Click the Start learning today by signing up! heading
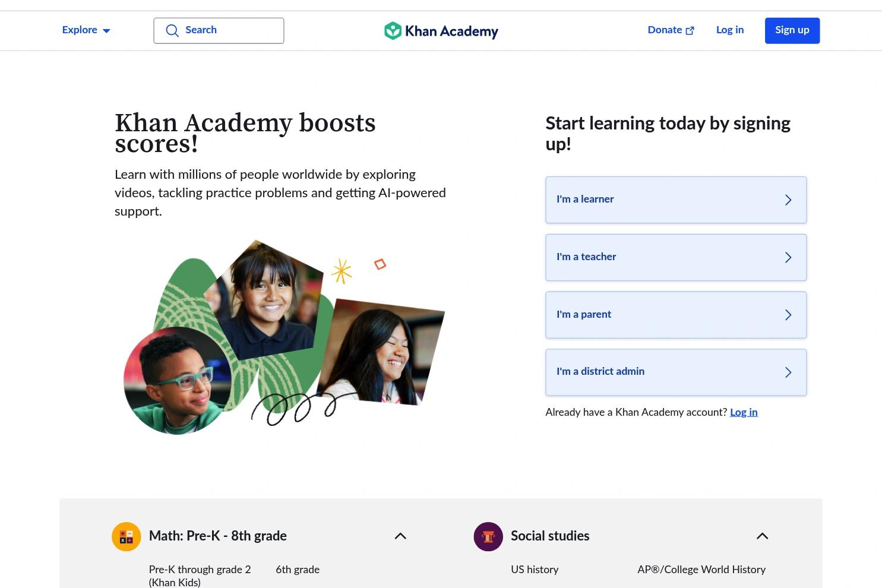The height and width of the screenshot is (588, 882). tap(668, 134)
